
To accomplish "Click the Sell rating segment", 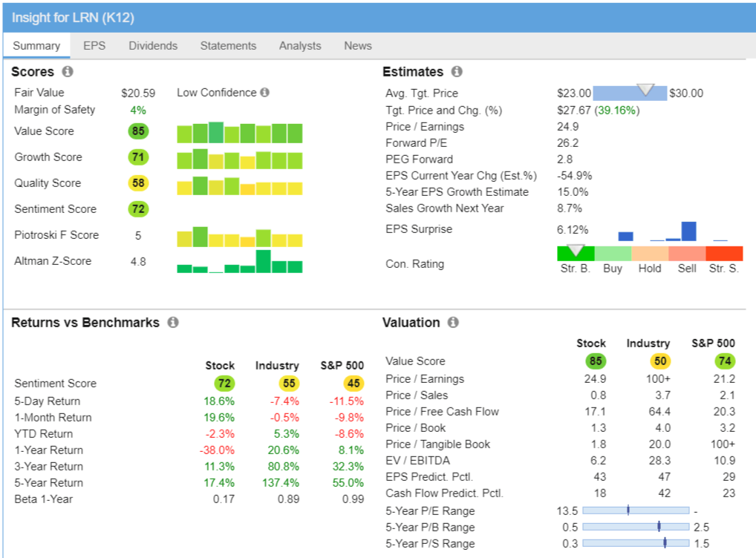I will (687, 254).
